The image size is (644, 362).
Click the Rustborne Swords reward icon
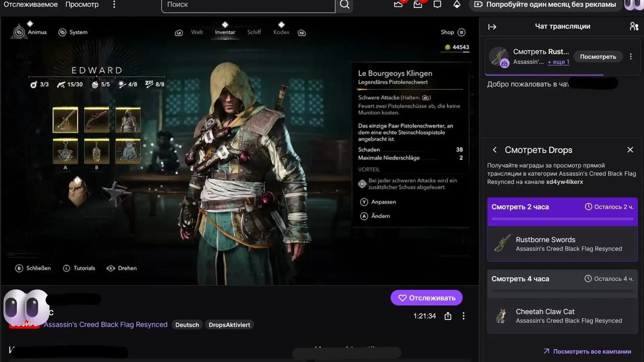(502, 244)
